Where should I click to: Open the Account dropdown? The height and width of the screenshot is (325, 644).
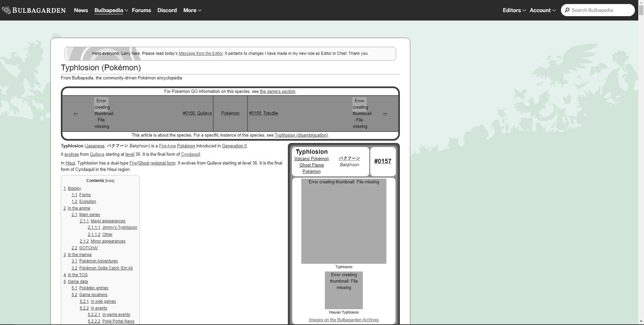click(x=542, y=10)
